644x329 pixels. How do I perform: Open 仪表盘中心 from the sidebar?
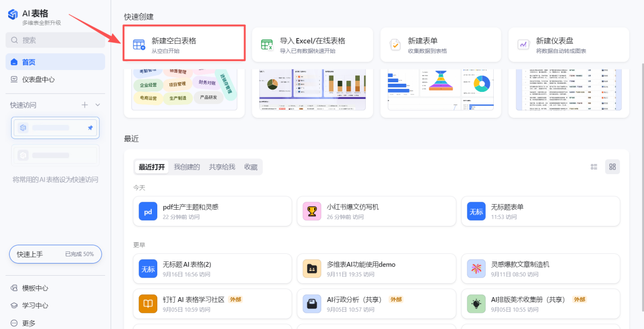[x=55, y=79]
